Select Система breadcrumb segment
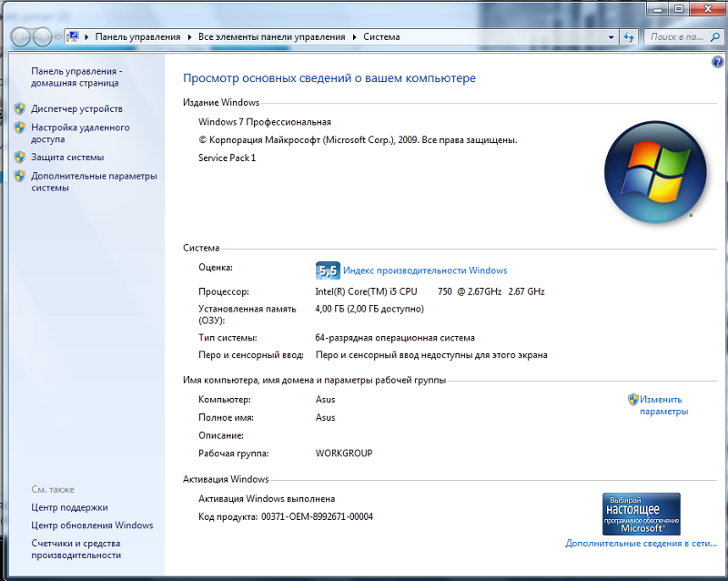Image resolution: width=728 pixels, height=581 pixels. click(x=381, y=37)
